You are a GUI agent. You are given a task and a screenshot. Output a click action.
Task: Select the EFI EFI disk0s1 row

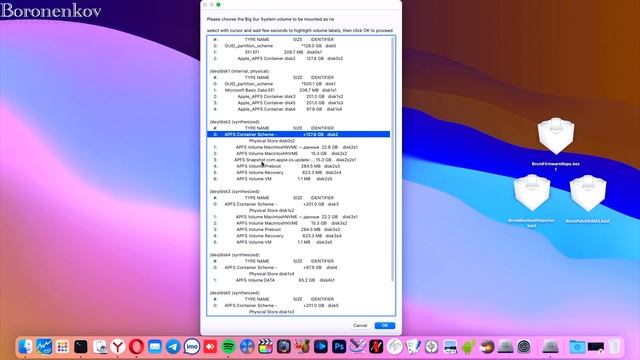298,52
